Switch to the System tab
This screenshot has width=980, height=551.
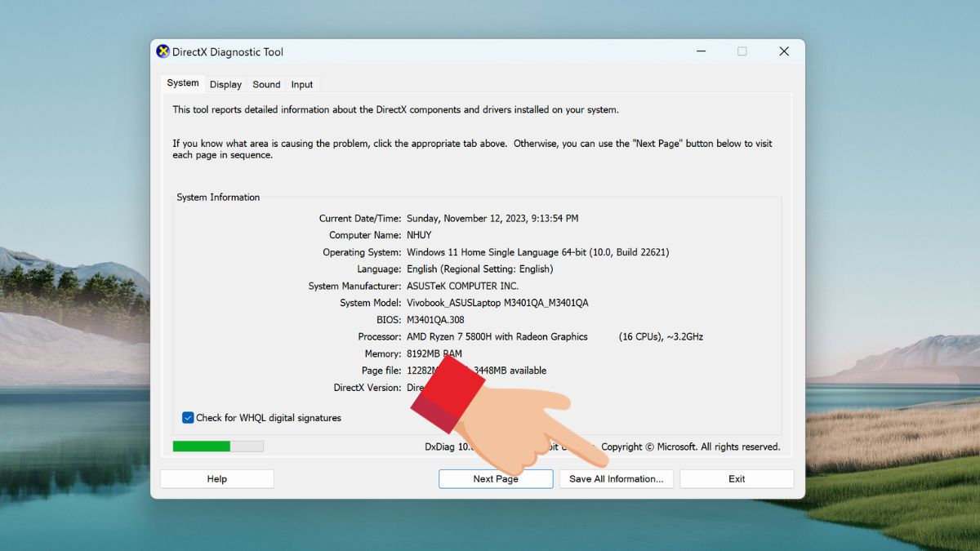coord(183,83)
